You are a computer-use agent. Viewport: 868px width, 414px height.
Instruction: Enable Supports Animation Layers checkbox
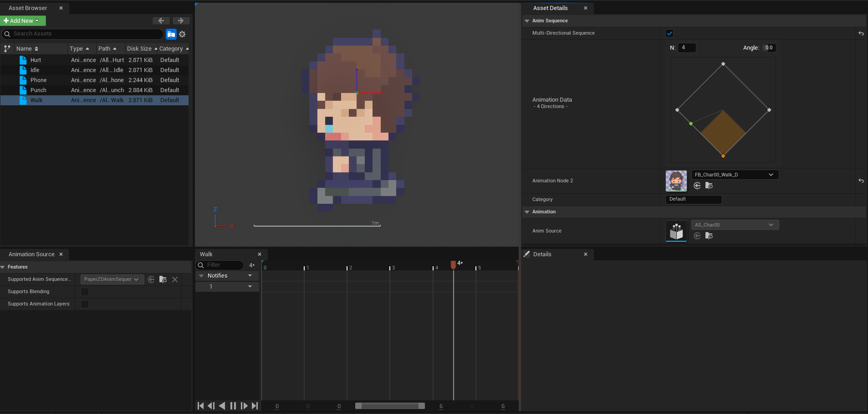pyautogui.click(x=85, y=304)
